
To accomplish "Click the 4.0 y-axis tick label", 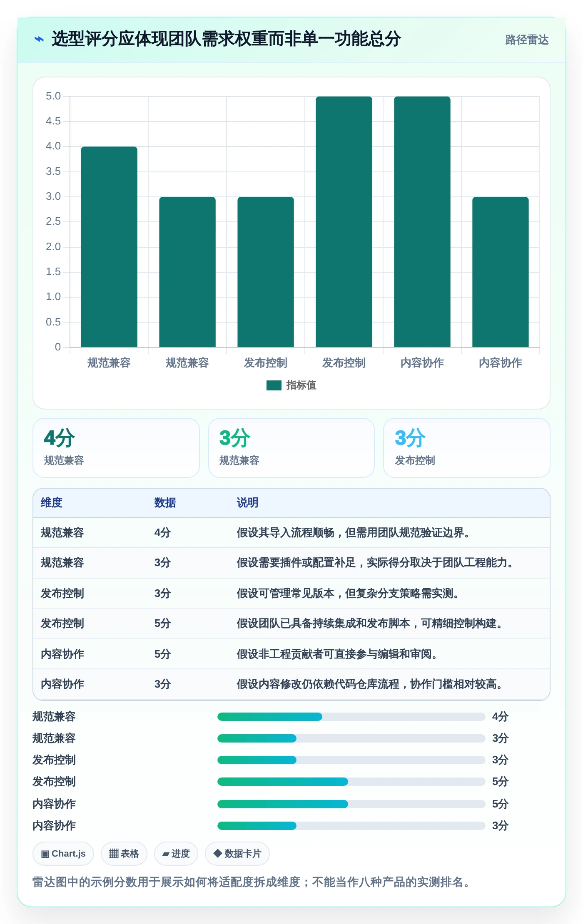I will 53,146.
